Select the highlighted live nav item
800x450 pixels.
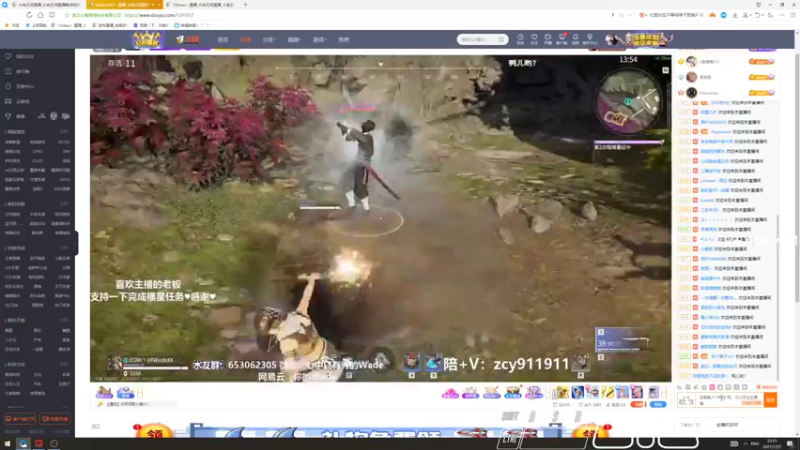click(245, 39)
